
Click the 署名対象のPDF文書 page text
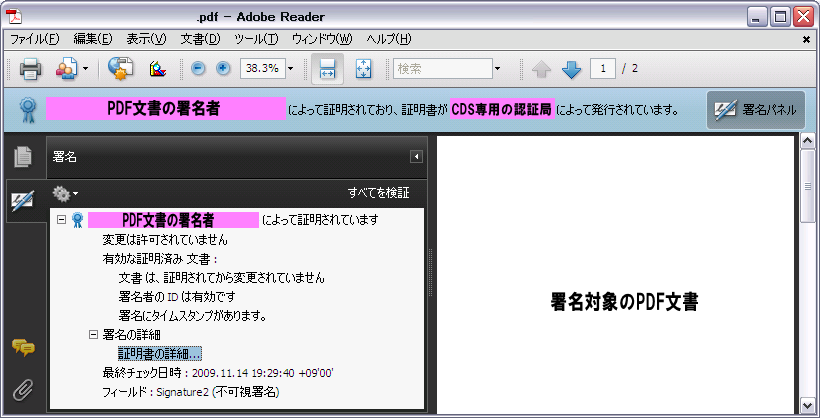coord(624,302)
